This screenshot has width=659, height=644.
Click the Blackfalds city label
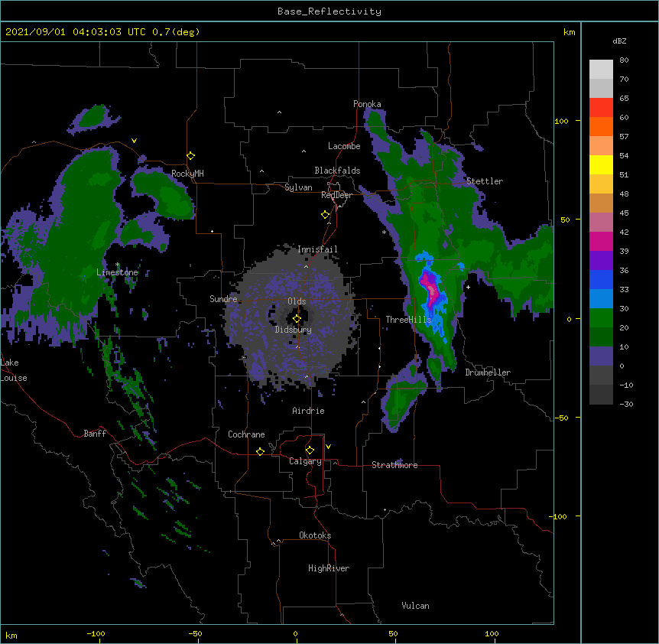pos(337,171)
